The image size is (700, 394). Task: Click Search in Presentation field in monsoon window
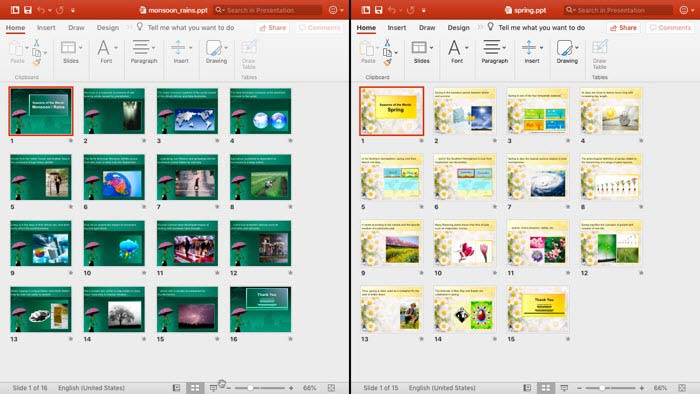coord(267,10)
